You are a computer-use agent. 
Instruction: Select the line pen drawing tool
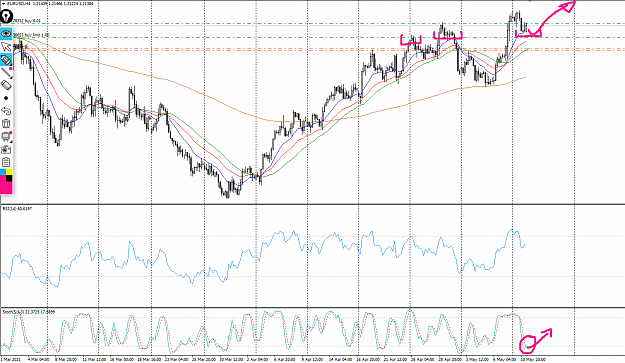click(6, 73)
